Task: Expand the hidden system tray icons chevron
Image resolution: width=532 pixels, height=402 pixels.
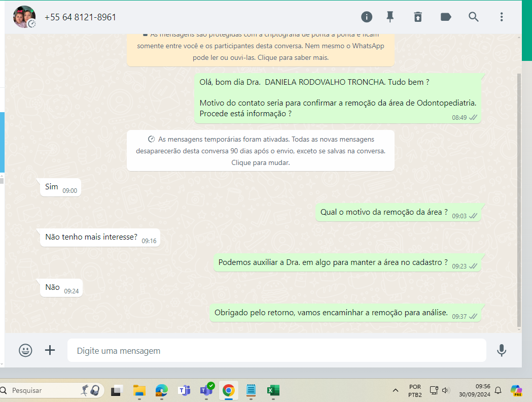Action: point(396,390)
